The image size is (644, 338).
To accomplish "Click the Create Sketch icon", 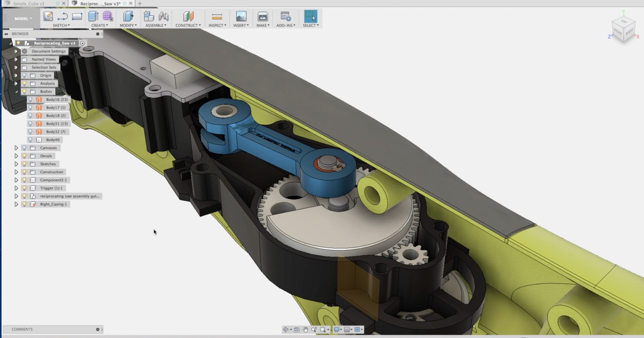I will pos(48,16).
